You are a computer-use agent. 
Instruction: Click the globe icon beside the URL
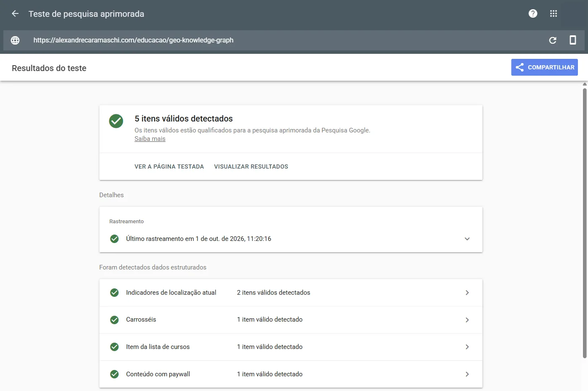(x=15, y=40)
